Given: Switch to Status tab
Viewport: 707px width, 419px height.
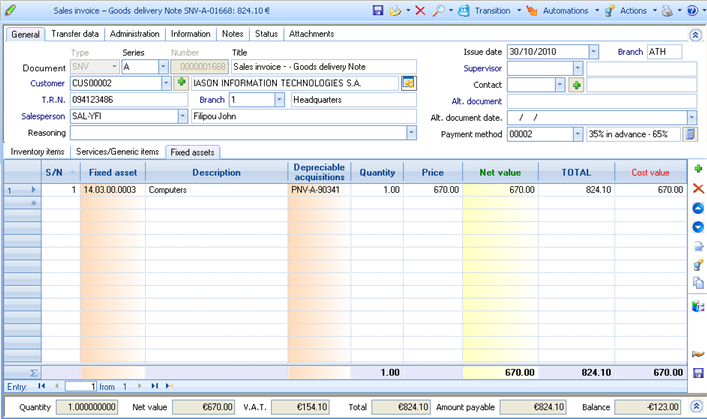Looking at the screenshot, I should pyautogui.click(x=266, y=34).
